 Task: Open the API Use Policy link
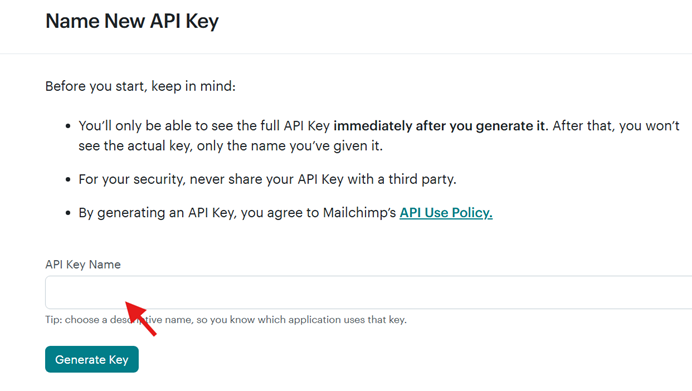pyautogui.click(x=446, y=213)
